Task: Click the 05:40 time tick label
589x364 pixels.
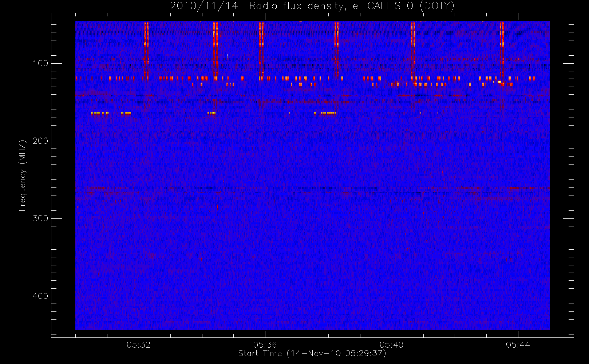Action: pos(392,345)
